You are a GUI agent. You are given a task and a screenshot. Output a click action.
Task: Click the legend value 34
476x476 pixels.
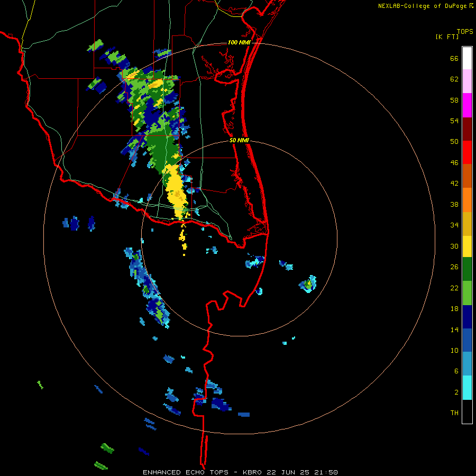tap(454, 225)
